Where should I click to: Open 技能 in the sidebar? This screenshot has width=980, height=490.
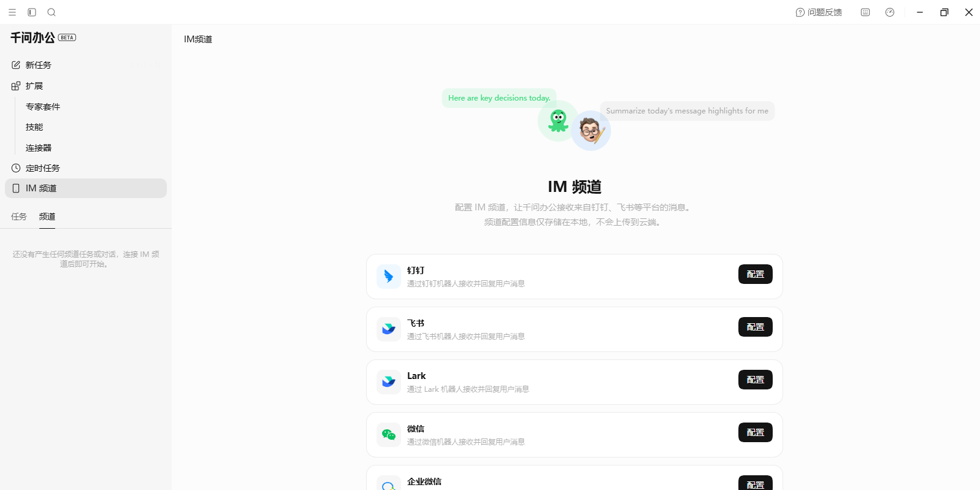pos(34,127)
